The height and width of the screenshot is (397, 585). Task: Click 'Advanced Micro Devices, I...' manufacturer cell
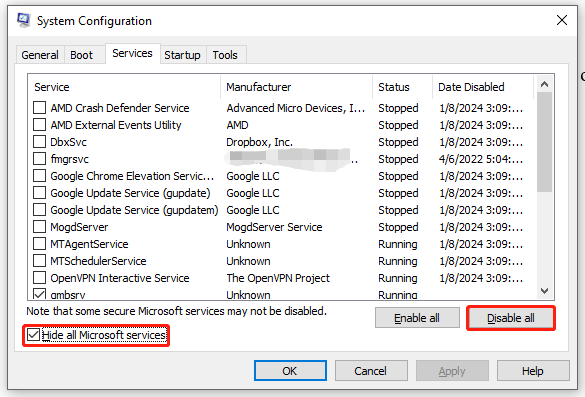(x=295, y=108)
